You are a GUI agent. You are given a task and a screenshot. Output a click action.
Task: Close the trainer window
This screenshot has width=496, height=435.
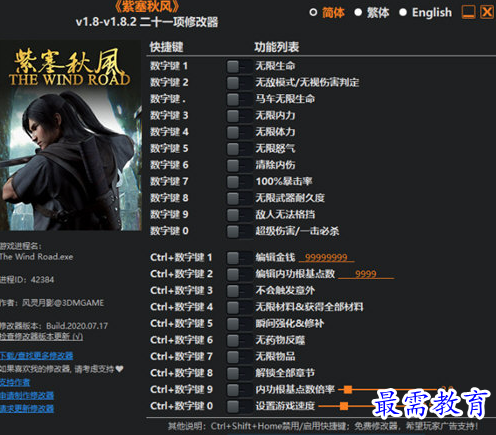tap(487, 12)
